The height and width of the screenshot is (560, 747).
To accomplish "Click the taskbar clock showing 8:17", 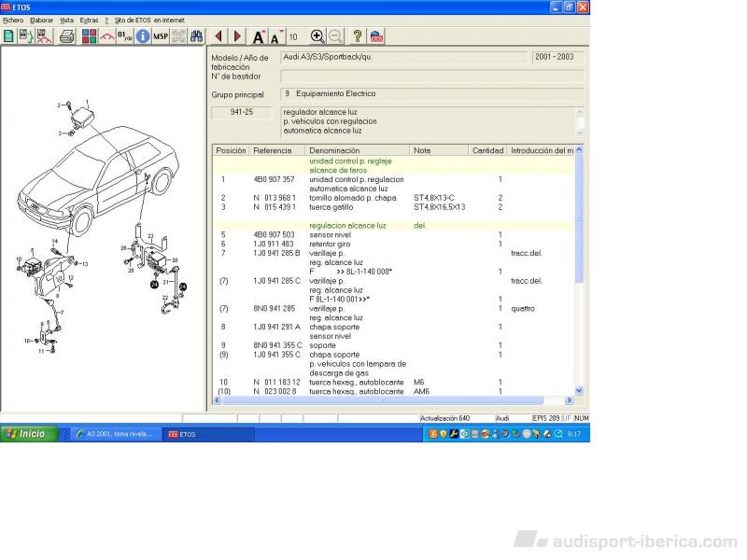I will 574,434.
